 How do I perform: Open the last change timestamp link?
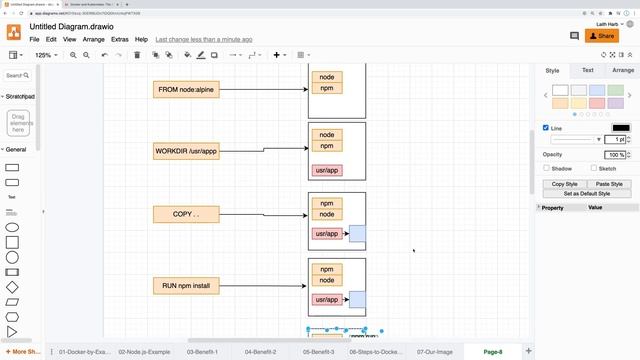(x=204, y=40)
